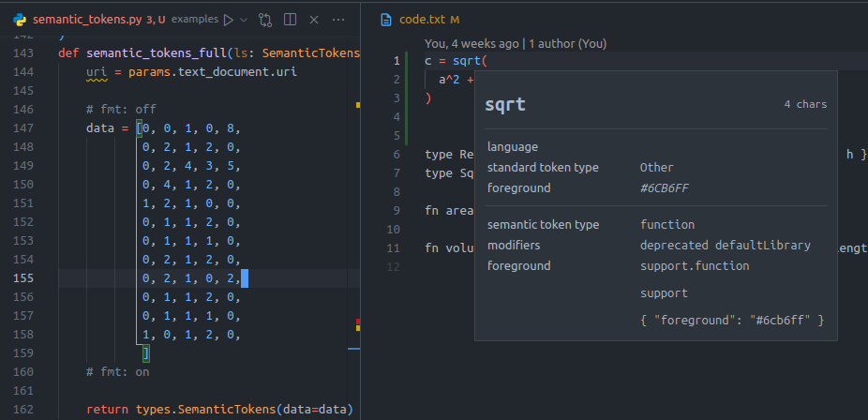The image size is (868, 420).
Task: Click the 'function' semantic token type value
Action: point(667,225)
